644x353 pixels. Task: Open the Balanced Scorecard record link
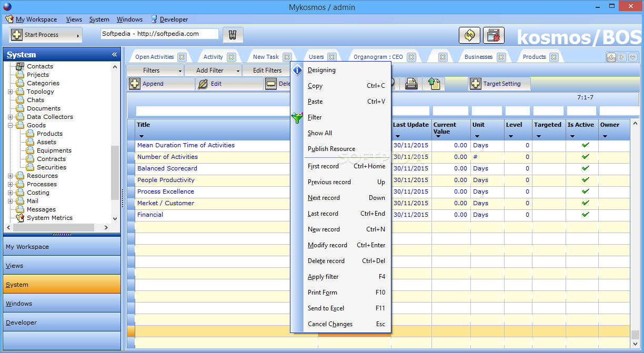[167, 168]
